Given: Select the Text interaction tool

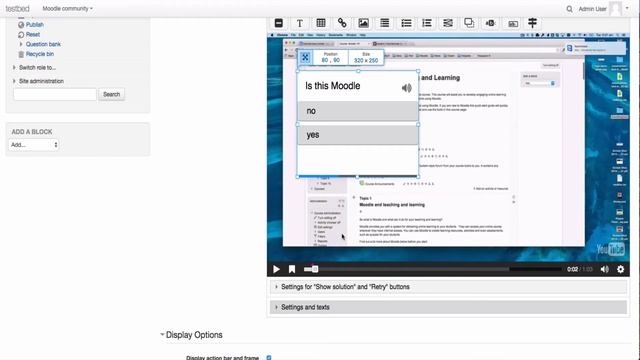Looking at the screenshot, I should pyautogui.click(x=300, y=23).
